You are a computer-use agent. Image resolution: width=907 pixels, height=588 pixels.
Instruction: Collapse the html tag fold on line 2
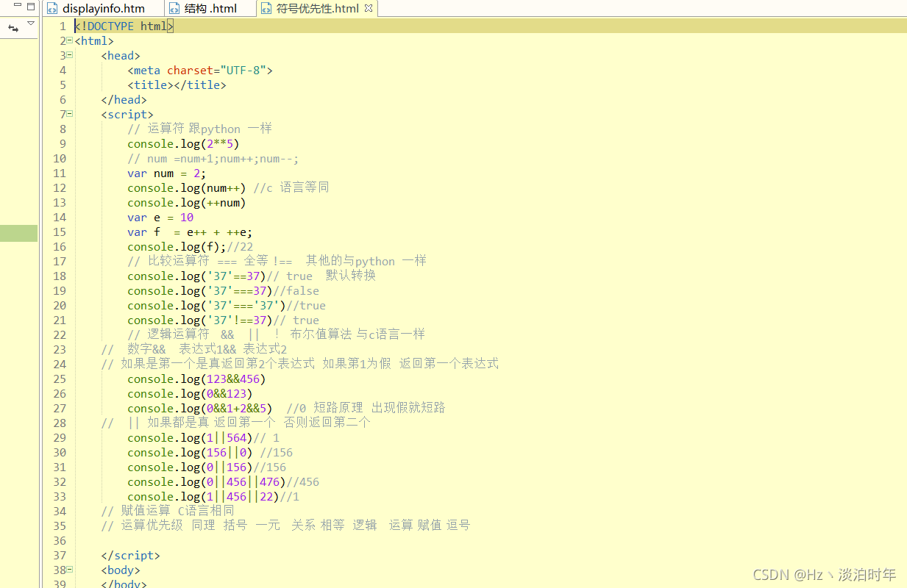[x=69, y=40]
